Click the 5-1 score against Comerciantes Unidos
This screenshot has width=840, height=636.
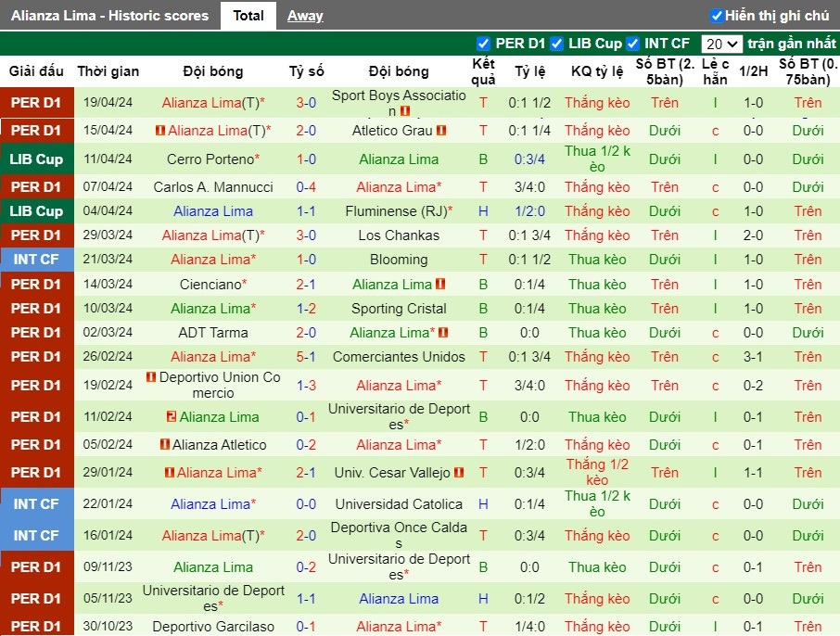(307, 357)
